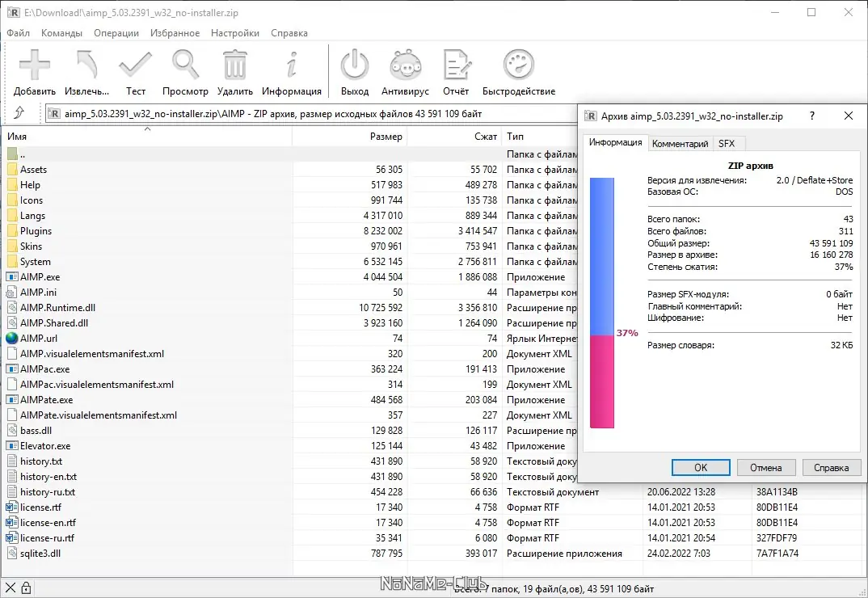Click the Удалить trash bin icon

point(234,65)
